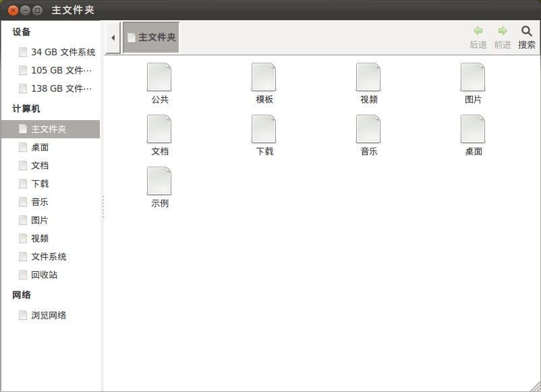Close the 主文件夹 window
Viewport: 541px width, 392px height.
tap(13, 10)
